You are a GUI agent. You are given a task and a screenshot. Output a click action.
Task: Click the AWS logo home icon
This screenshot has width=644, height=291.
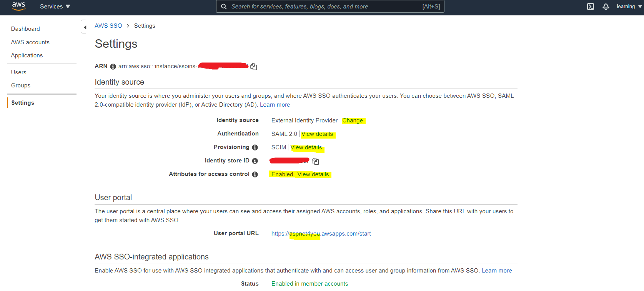pyautogui.click(x=18, y=6)
